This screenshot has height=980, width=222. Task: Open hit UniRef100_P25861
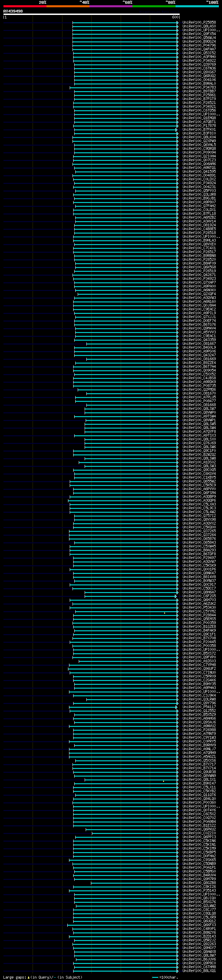(199, 95)
